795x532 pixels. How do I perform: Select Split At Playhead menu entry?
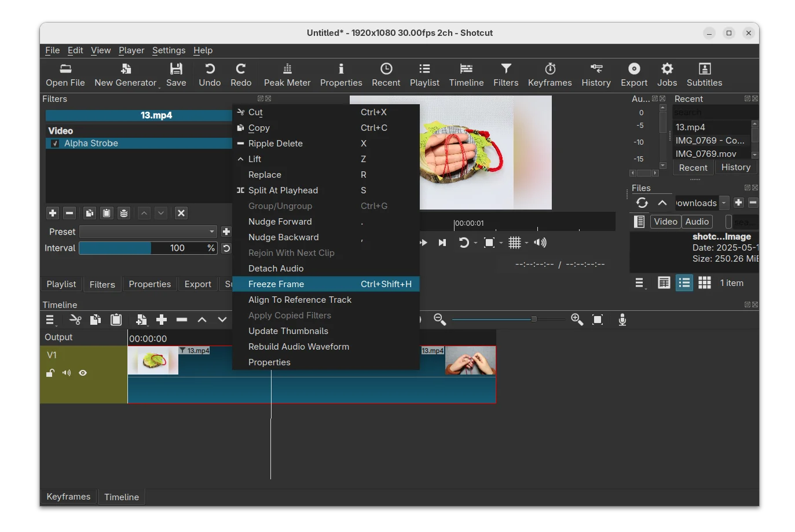326,190
